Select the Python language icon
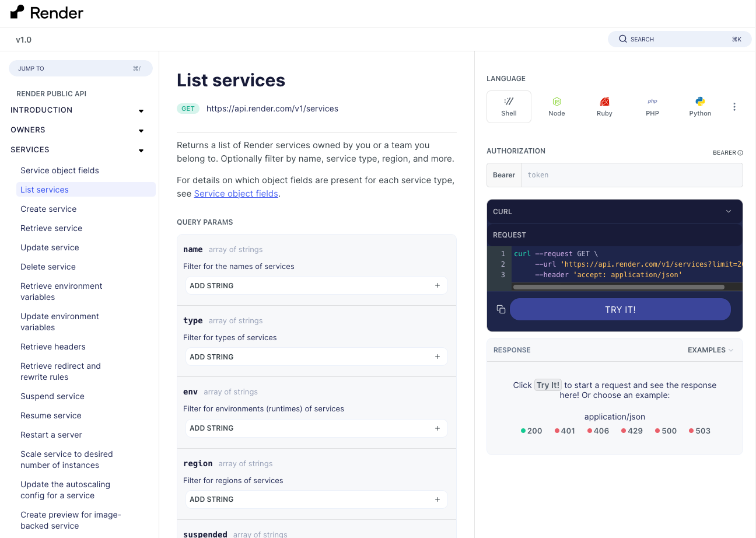The height and width of the screenshot is (538, 756). point(699,106)
